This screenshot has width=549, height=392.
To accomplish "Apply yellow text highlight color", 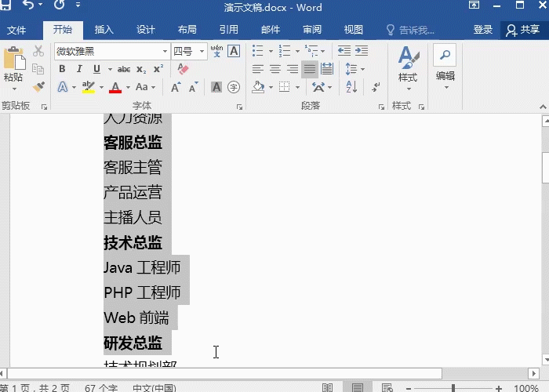I will (88, 87).
